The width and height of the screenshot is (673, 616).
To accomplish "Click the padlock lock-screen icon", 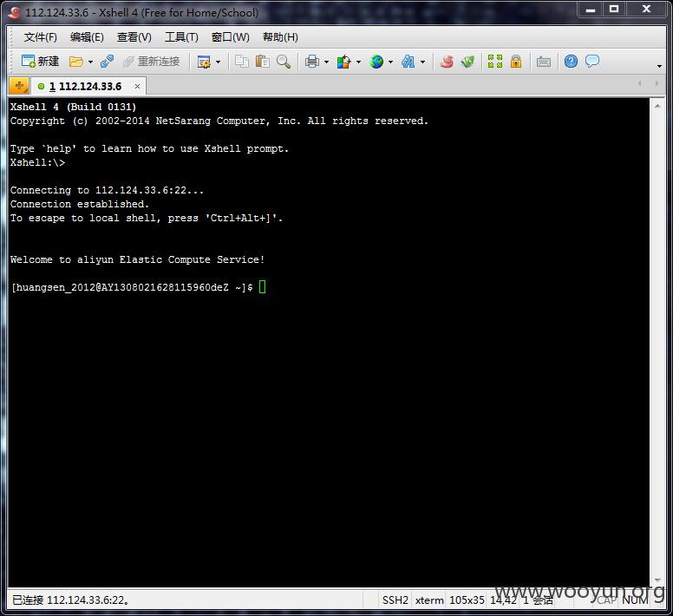I will click(516, 62).
